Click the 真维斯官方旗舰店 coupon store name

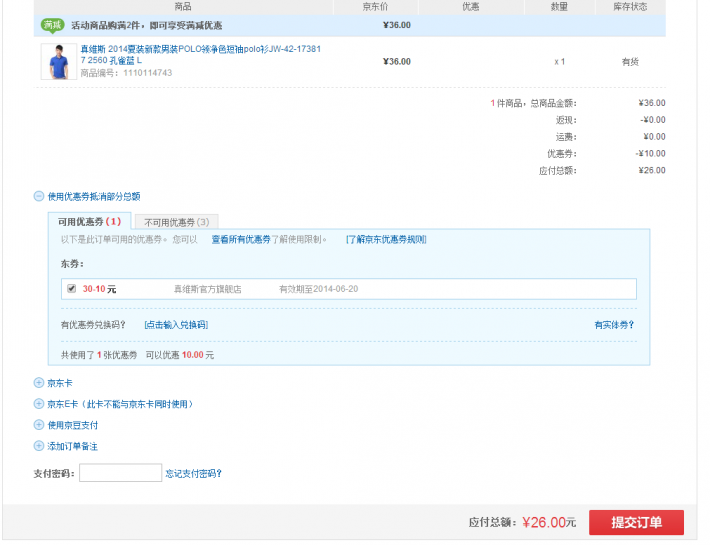pos(207,289)
